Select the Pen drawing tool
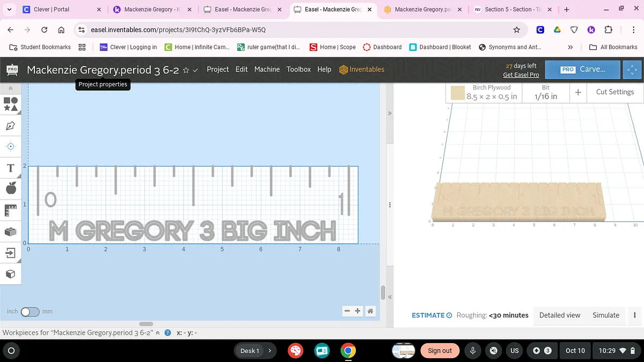The height and width of the screenshot is (362, 644). click(11, 125)
